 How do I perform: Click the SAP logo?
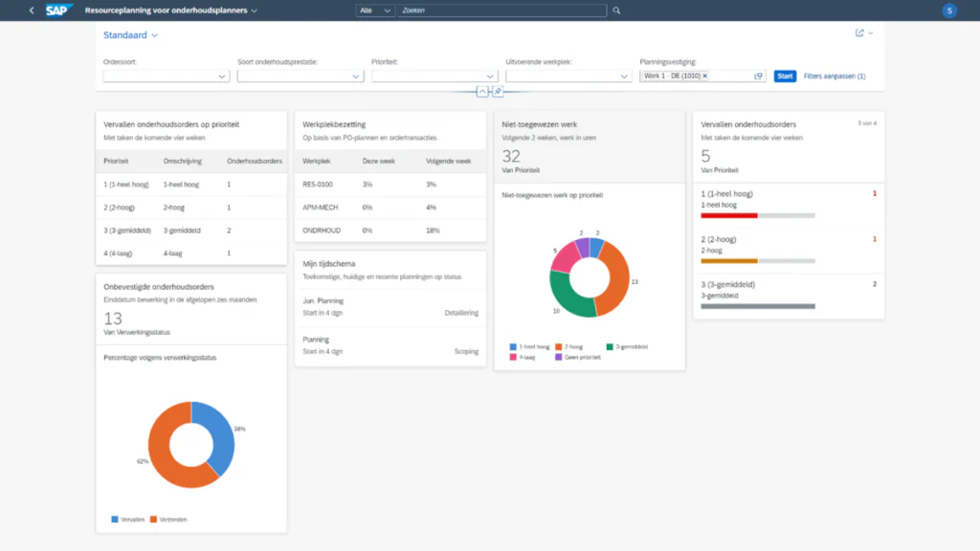[x=58, y=10]
